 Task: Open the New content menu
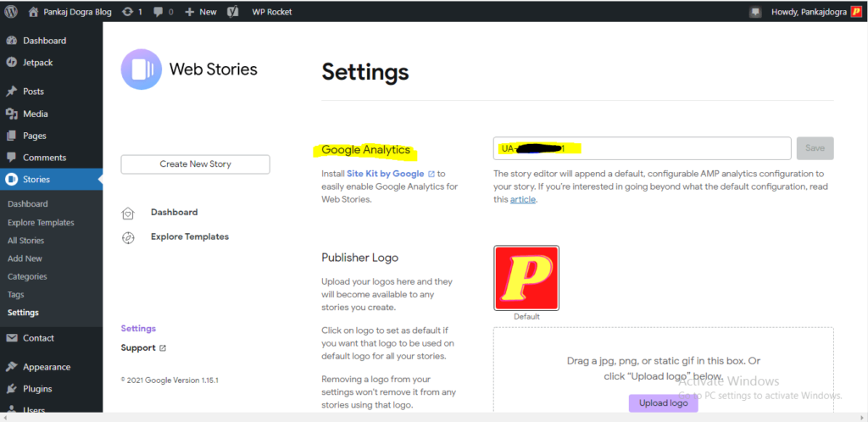point(200,12)
